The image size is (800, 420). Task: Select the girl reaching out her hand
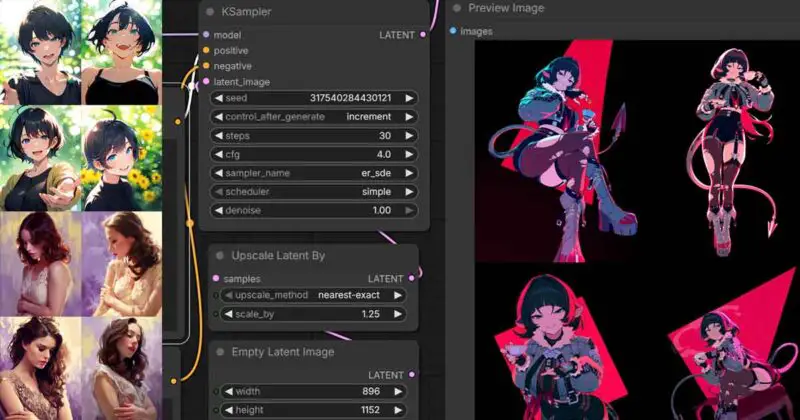[40, 158]
